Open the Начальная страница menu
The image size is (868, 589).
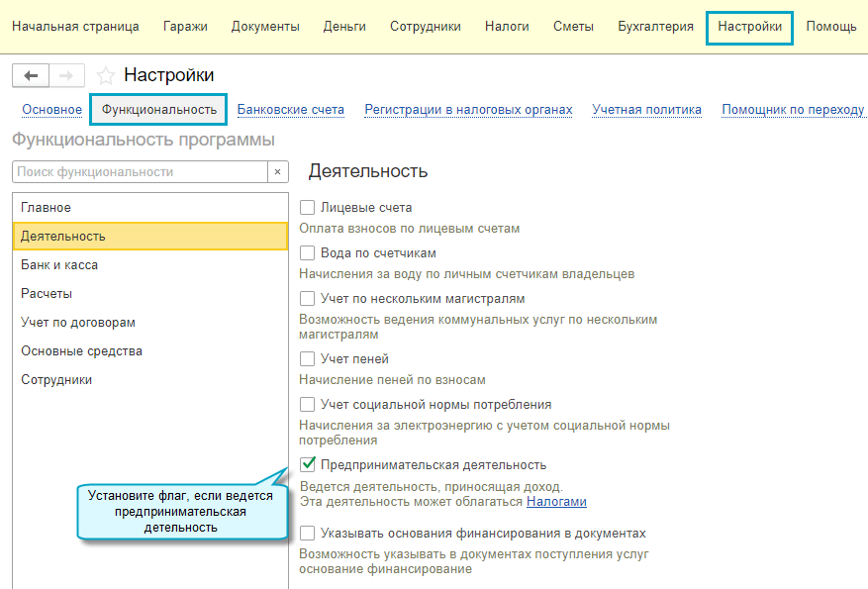tap(75, 27)
